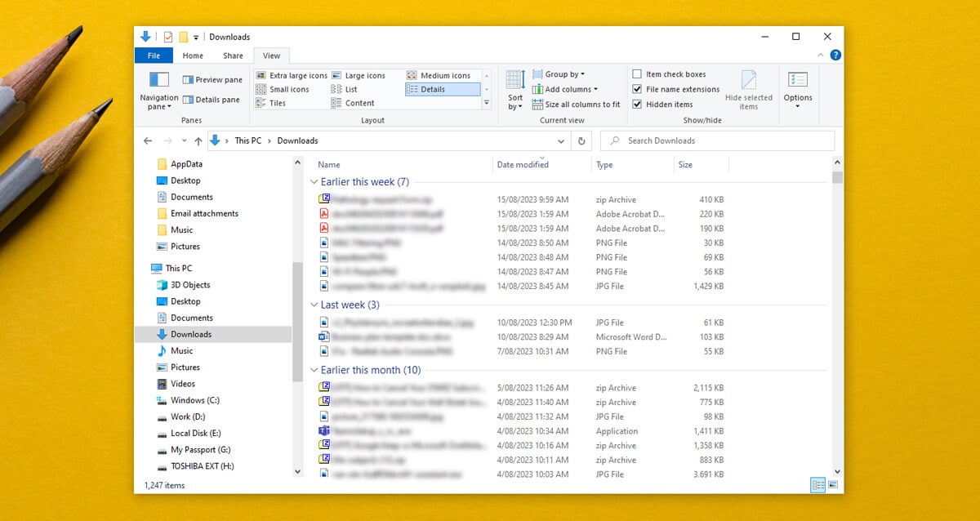Select Windows (C:) drive in sidebar
This screenshot has height=521, width=980.
point(194,400)
